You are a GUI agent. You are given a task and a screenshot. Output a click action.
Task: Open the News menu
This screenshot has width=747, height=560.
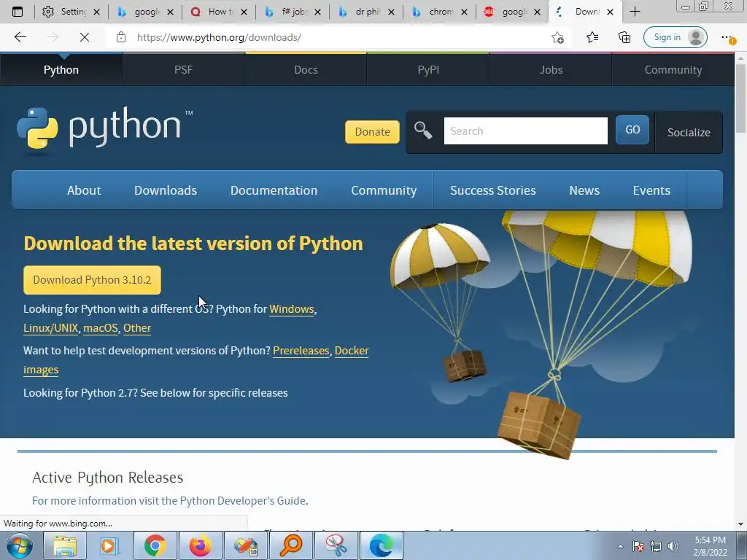pos(584,190)
